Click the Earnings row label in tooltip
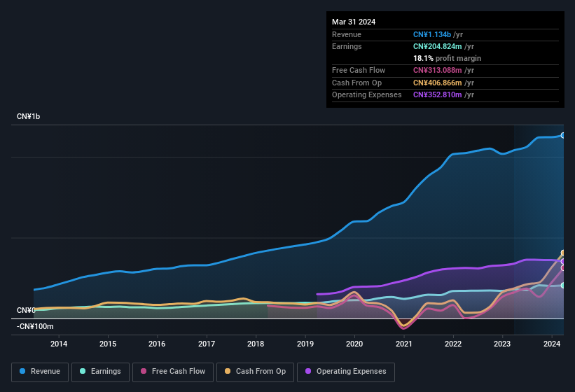Viewport: 575px width, 392px height. point(347,46)
